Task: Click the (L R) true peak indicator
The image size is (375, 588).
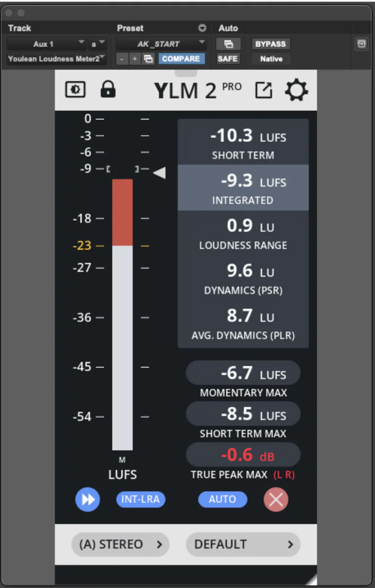Action: 284,475
